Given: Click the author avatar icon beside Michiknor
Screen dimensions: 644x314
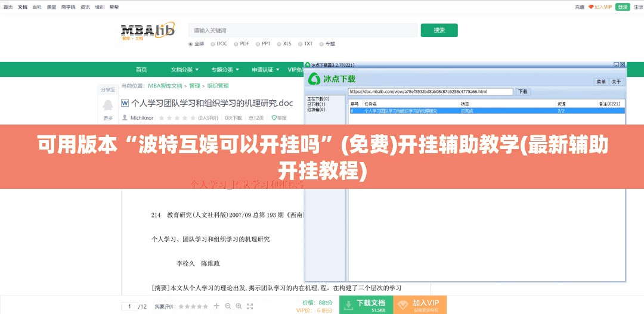Looking at the screenshot, I should pyautogui.click(x=125, y=118).
